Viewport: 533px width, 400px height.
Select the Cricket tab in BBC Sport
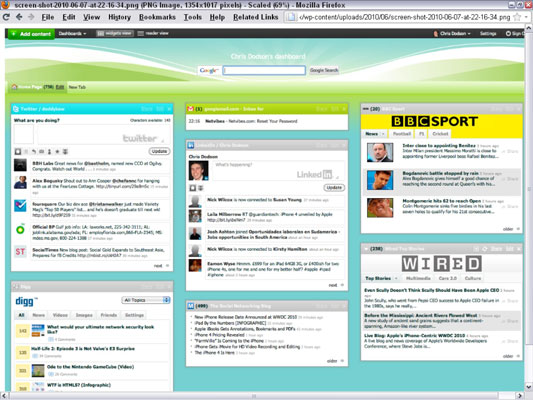coord(440,134)
